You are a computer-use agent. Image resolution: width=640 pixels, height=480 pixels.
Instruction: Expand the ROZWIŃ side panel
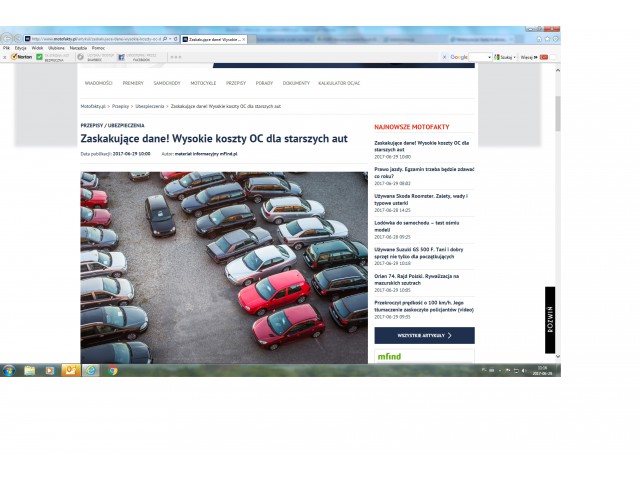549,320
